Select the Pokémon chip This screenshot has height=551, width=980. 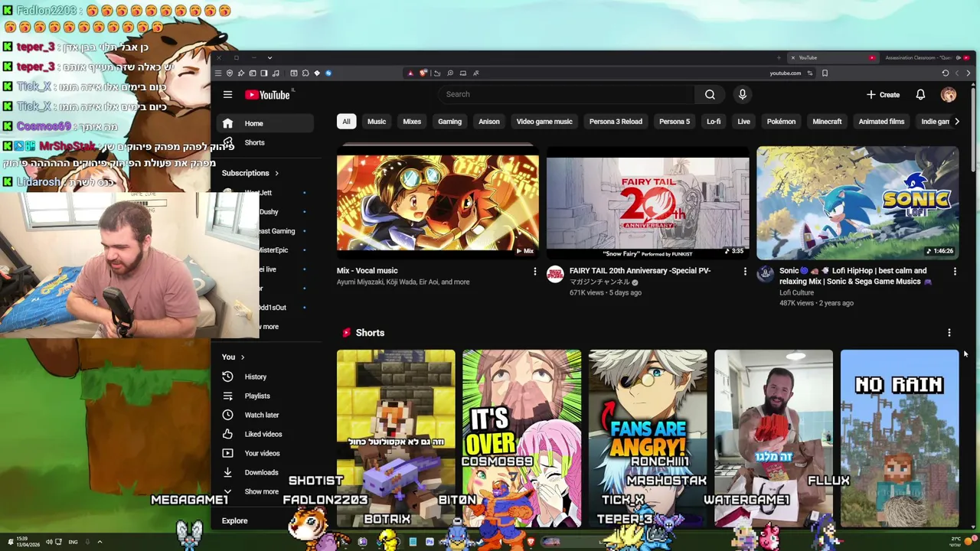point(781,122)
